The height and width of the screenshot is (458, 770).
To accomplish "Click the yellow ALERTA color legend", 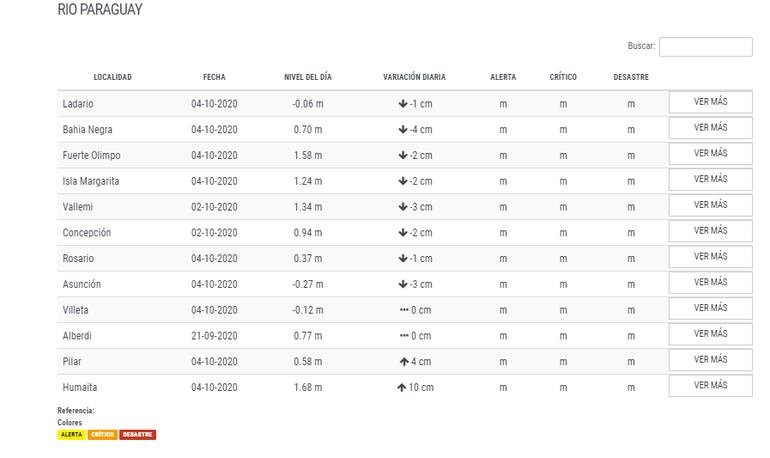I will coord(72,435).
